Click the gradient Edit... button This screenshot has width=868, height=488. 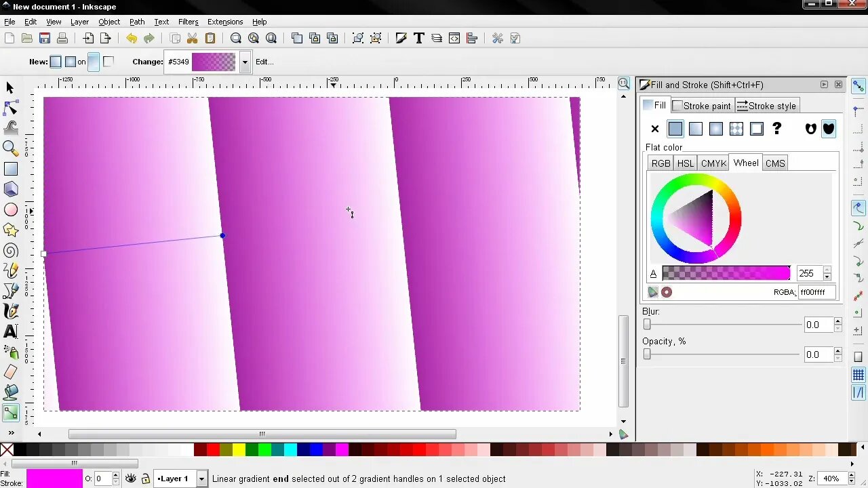[x=264, y=62]
